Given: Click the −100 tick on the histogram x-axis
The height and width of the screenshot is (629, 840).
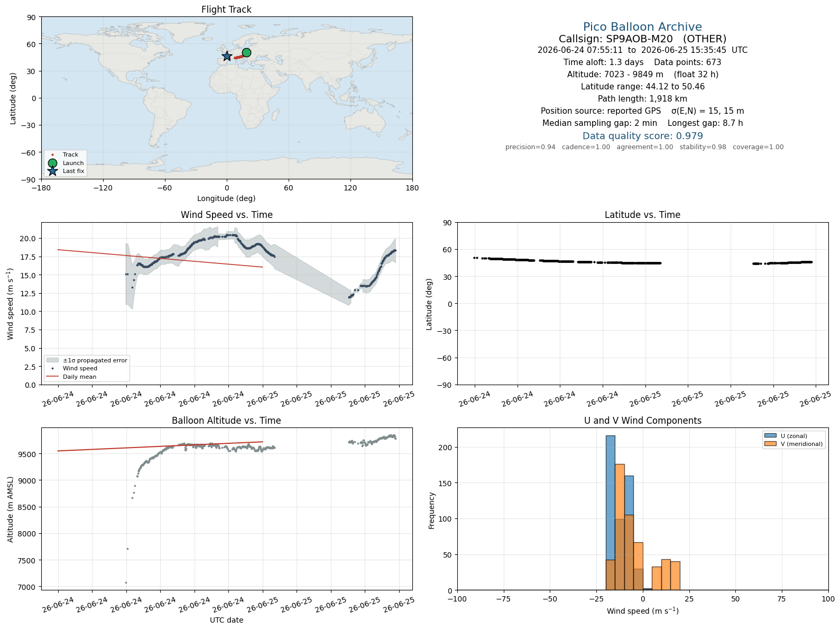Looking at the screenshot, I should click(x=457, y=599).
